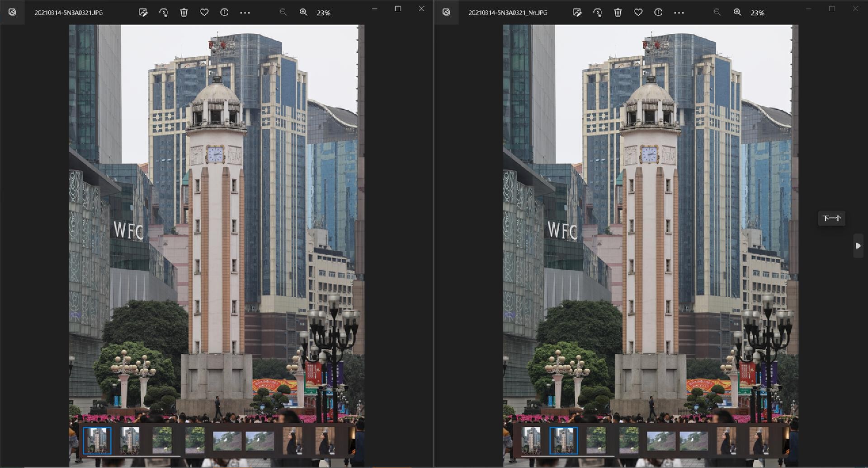
Task: Toggle favorite heart in the right window
Action: [638, 13]
